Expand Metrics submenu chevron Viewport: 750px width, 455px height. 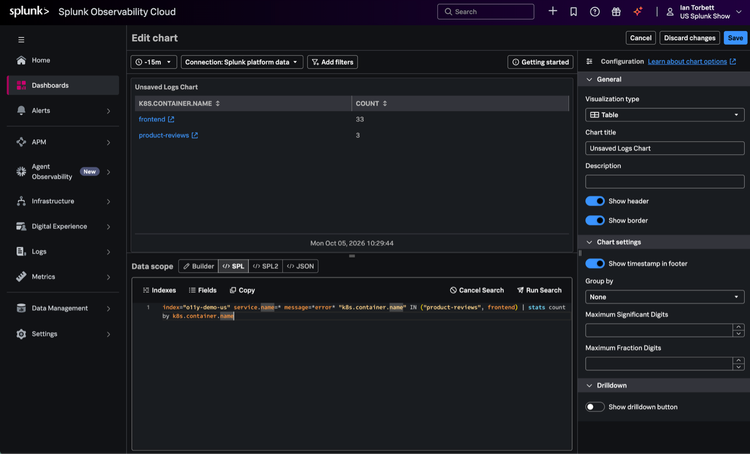point(109,277)
